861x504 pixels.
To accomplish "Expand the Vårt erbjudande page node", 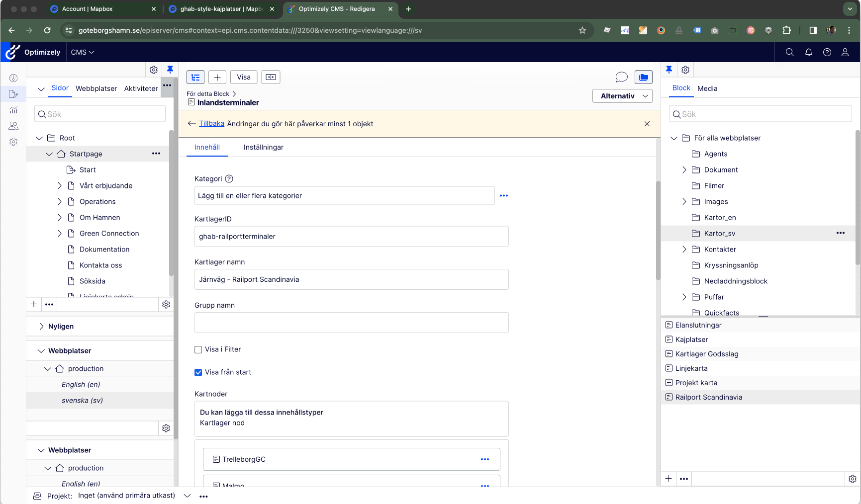I will (x=60, y=186).
